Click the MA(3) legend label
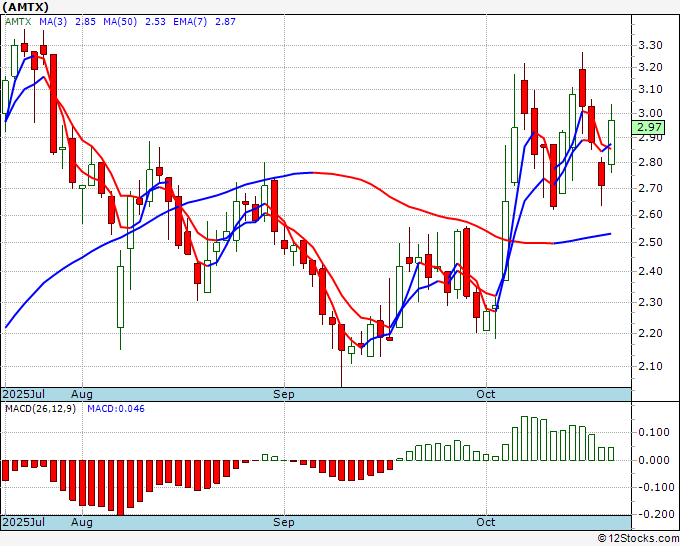Viewport: 680px width, 546px height. click(53, 22)
